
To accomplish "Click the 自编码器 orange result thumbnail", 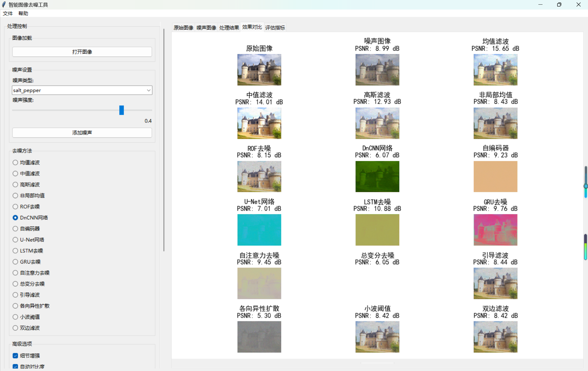I will click(x=495, y=176).
